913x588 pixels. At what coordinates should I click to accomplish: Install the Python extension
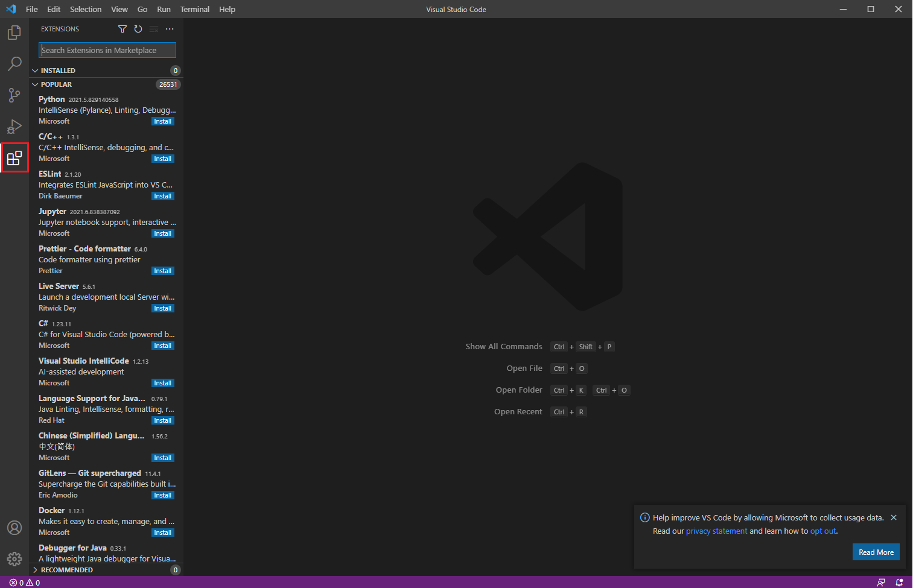pos(163,121)
